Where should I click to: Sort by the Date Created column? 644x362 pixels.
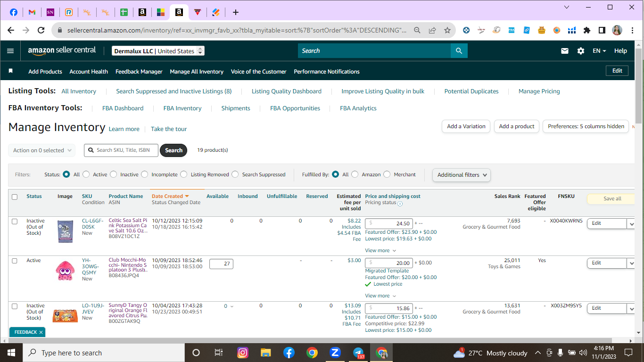170,196
